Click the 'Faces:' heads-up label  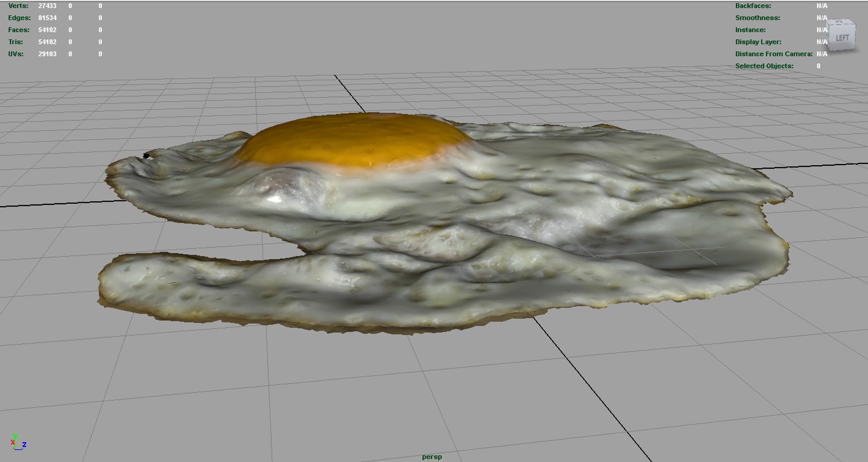pyautogui.click(x=19, y=30)
